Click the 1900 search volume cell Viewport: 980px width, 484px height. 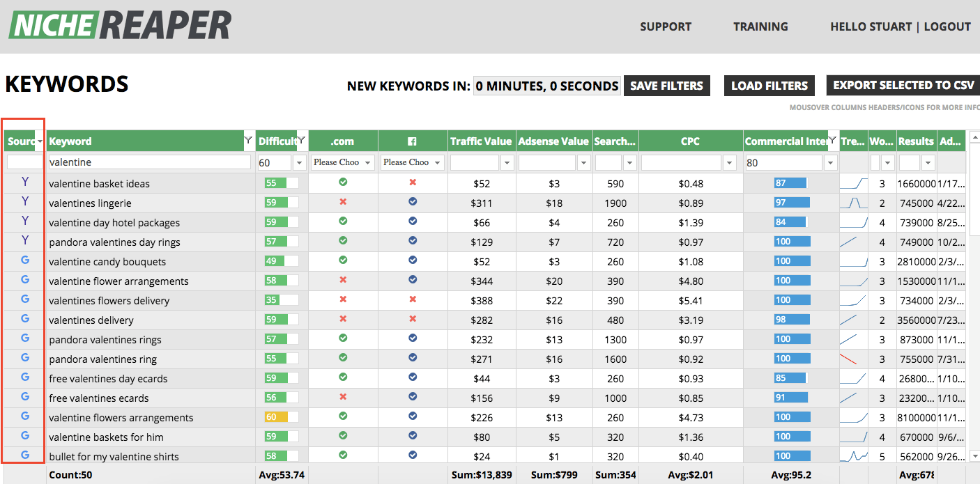click(615, 203)
